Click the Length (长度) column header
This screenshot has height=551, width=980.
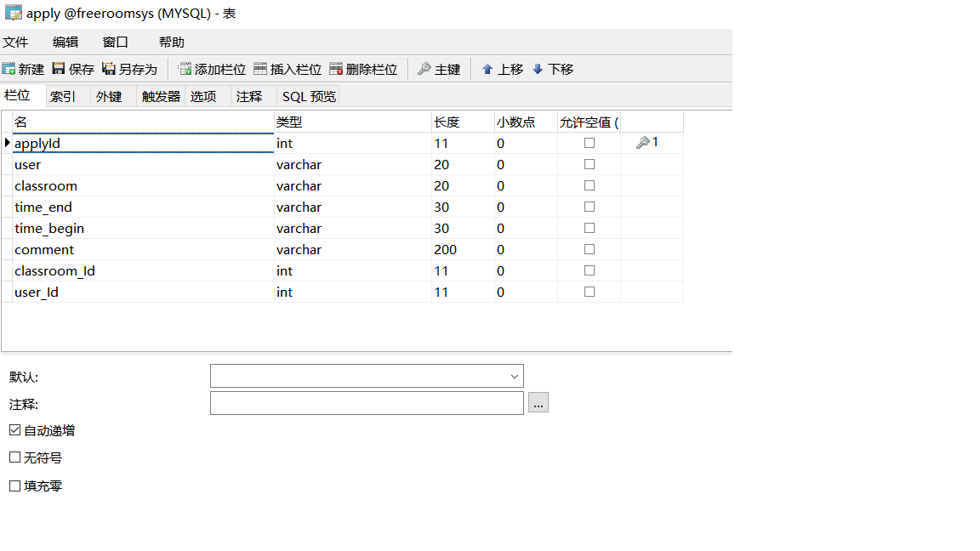463,122
